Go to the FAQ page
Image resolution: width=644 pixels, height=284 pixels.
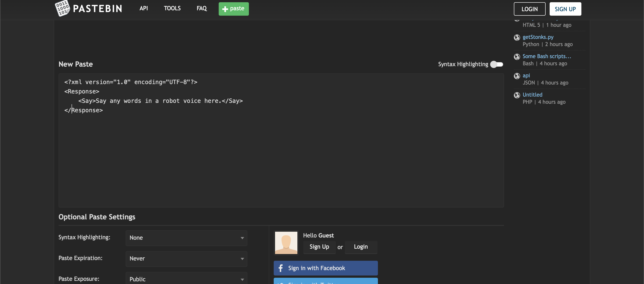201,8
